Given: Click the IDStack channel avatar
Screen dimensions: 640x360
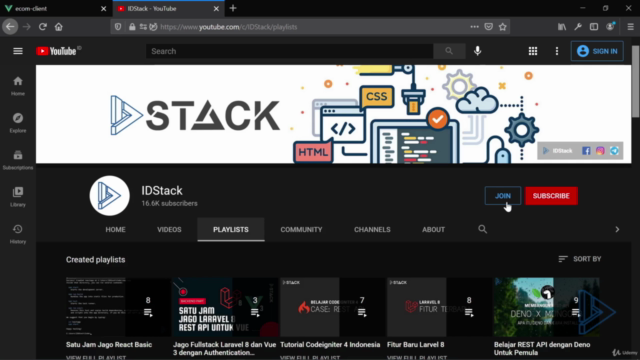Looking at the screenshot, I should 109,196.
